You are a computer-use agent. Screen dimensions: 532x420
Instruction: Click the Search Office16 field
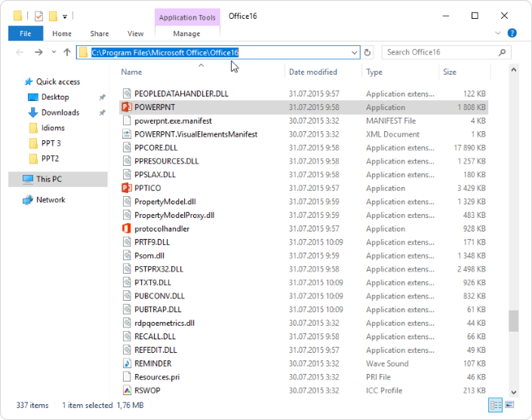[446, 52]
